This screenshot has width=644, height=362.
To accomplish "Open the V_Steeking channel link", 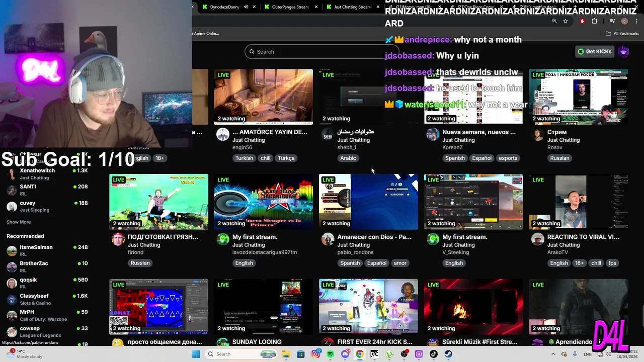I will 455,252.
